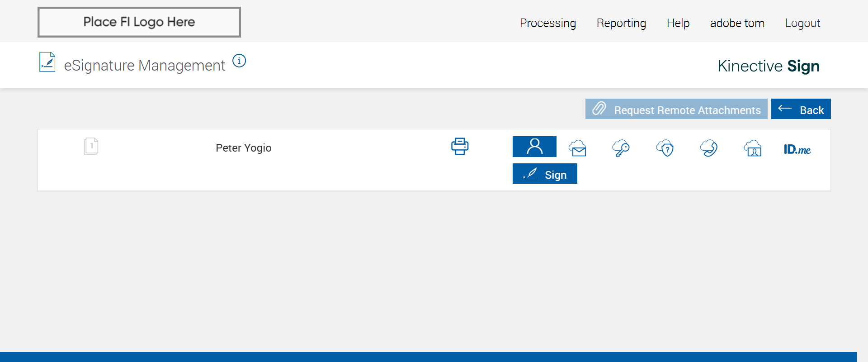Open the info icon beside eSignature Management
The width and height of the screenshot is (868, 362).
[239, 61]
